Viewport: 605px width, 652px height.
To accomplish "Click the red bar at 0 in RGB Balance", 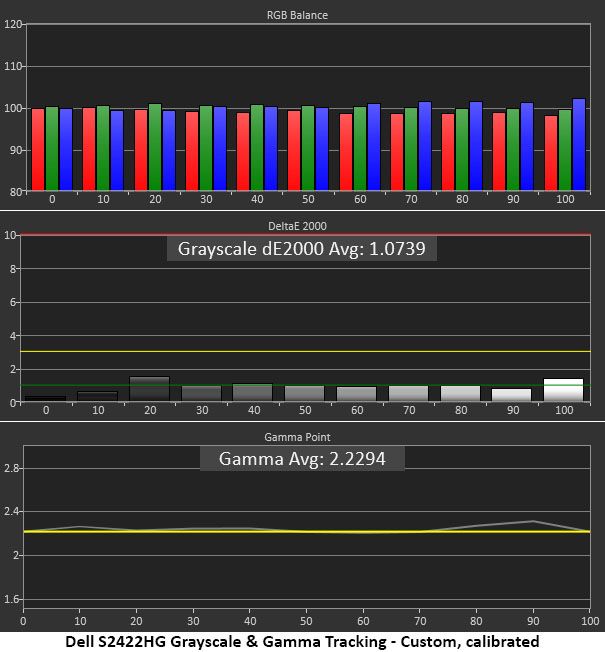I will [x=38, y=150].
